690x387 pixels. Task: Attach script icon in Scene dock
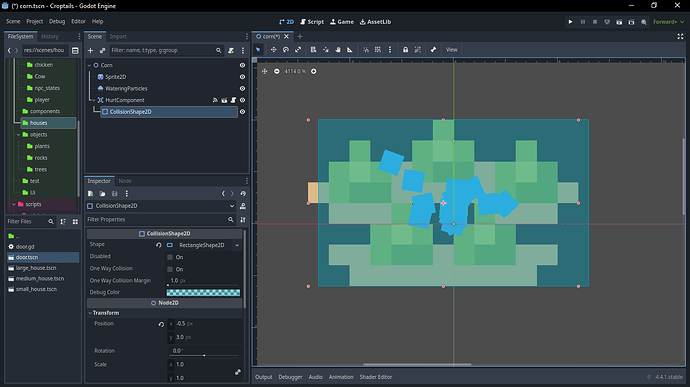click(x=231, y=51)
